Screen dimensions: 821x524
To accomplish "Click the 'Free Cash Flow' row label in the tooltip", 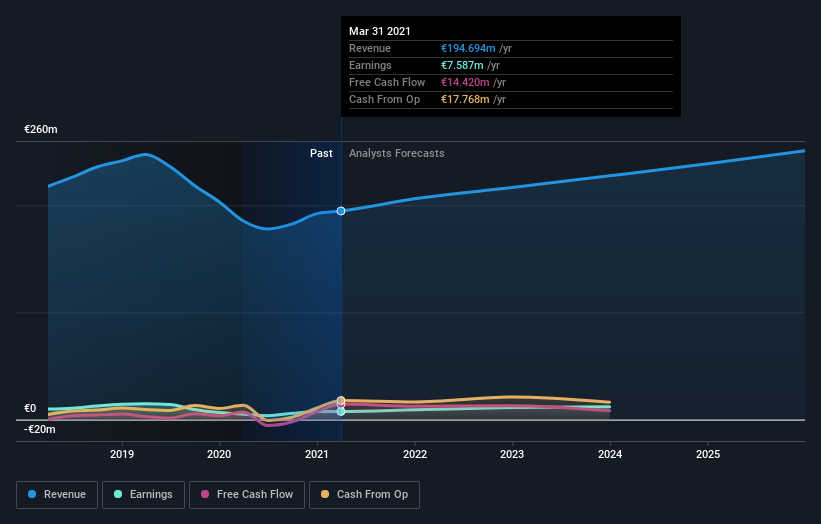I will click(x=387, y=82).
